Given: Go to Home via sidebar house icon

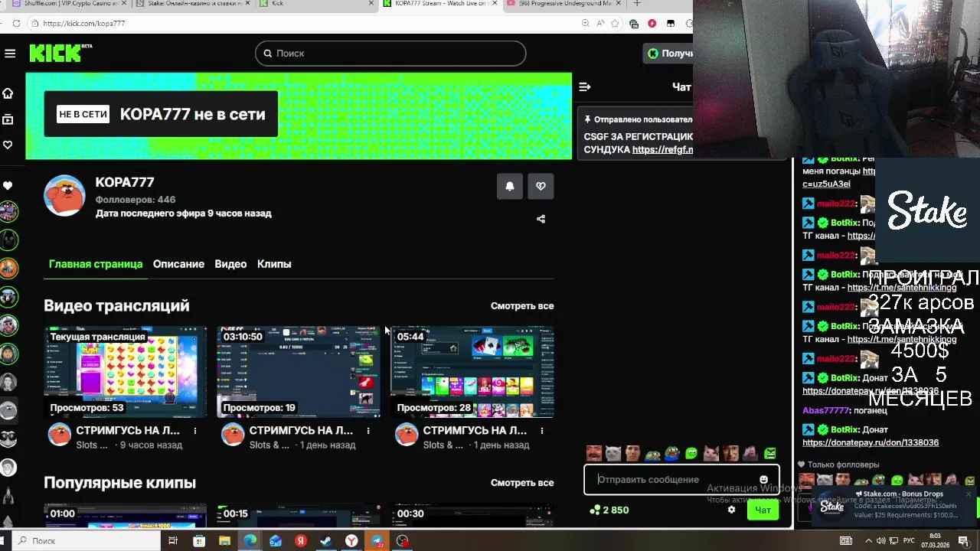Looking at the screenshot, I should [8, 93].
